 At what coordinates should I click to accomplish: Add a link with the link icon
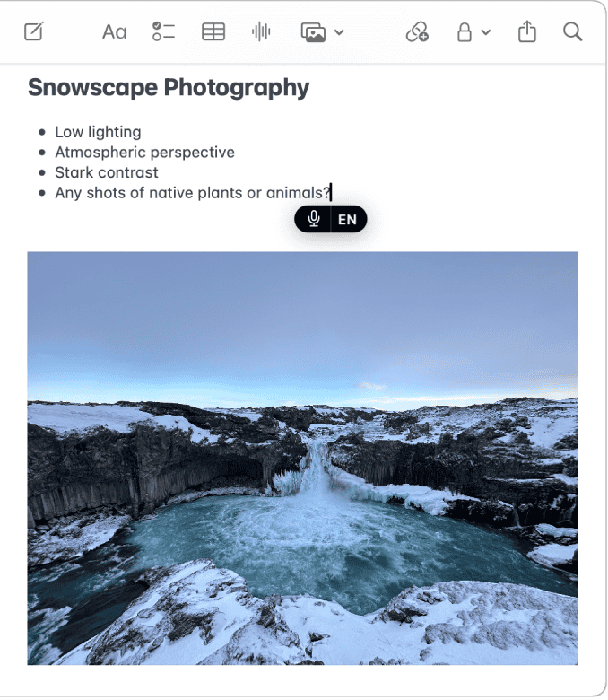click(417, 31)
